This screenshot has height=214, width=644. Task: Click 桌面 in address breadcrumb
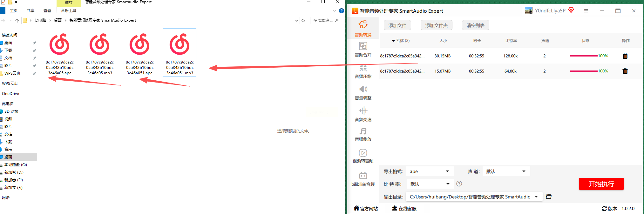click(x=58, y=20)
